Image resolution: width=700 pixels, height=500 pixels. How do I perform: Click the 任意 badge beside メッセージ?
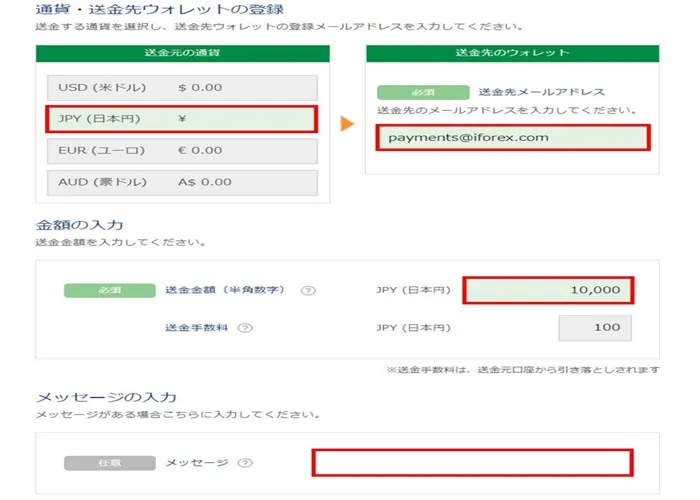110,463
